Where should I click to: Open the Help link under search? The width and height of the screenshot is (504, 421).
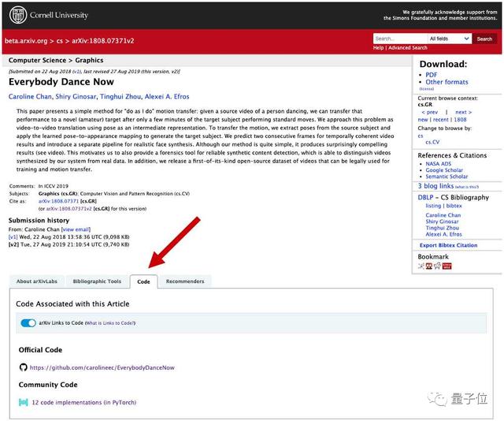pos(378,47)
